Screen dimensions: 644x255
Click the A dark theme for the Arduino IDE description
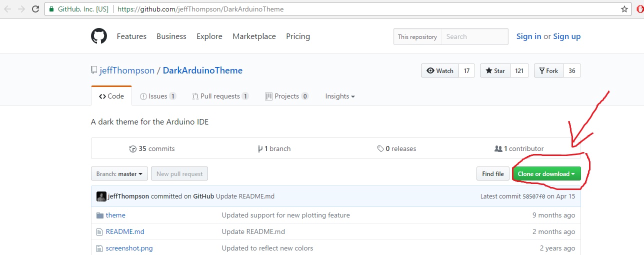click(150, 122)
